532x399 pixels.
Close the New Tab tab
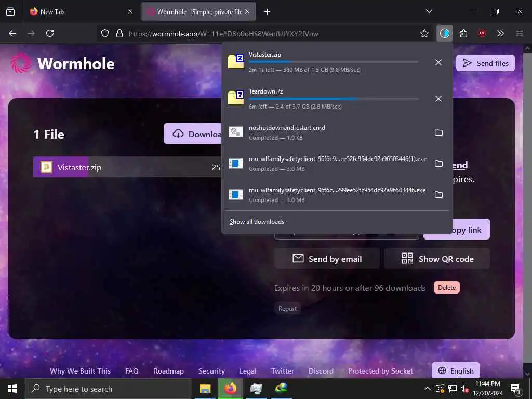coord(130,12)
